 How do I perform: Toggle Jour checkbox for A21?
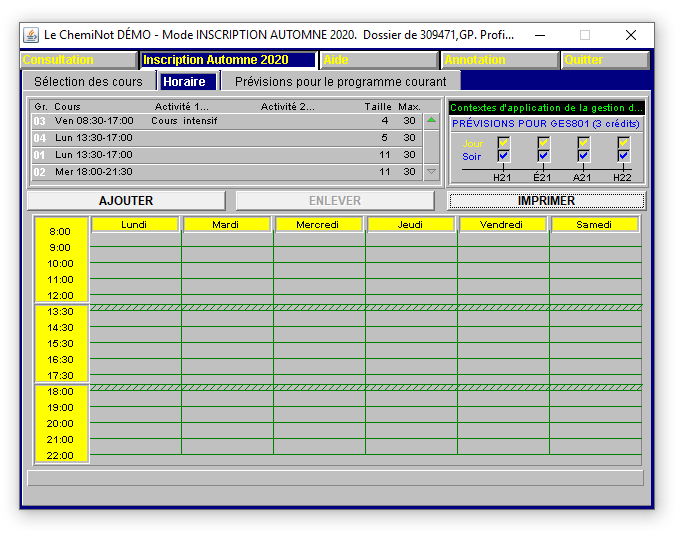click(x=583, y=142)
